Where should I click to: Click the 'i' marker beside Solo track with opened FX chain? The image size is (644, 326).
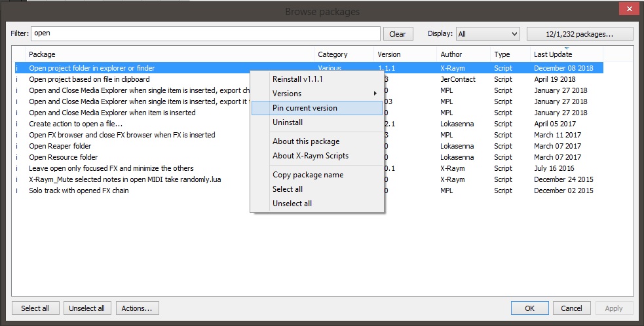pyautogui.click(x=17, y=190)
